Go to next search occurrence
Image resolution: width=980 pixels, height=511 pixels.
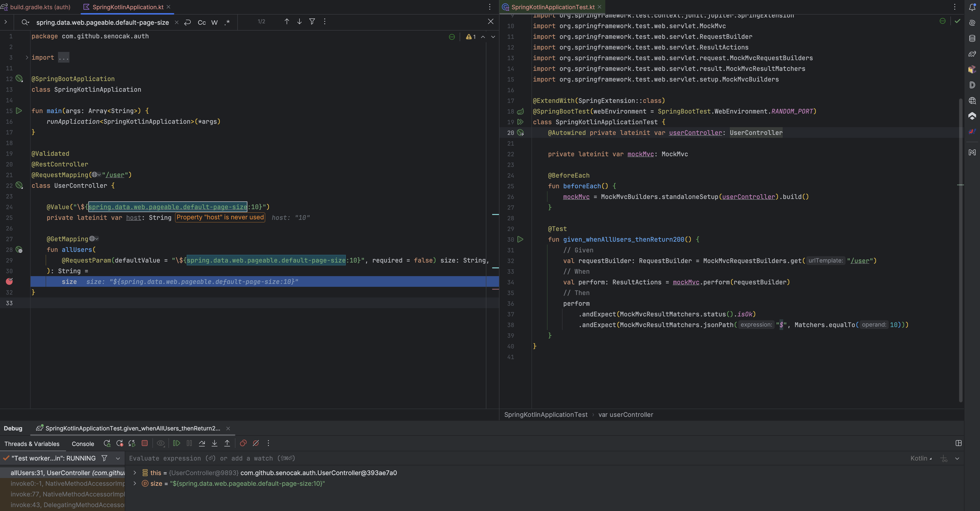(x=299, y=22)
